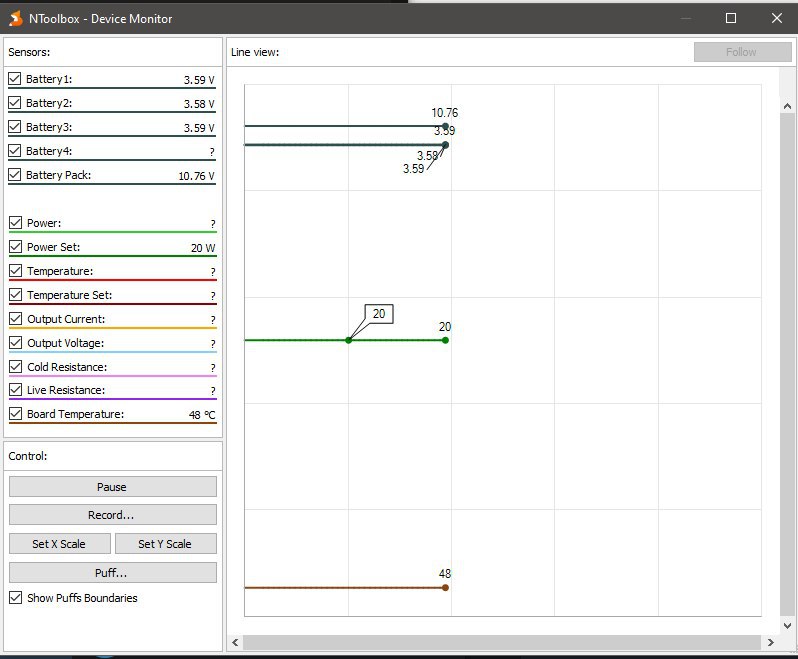Viewport: 798px width, 659px height.
Task: Click the 48 label on the graph
Action: click(x=445, y=574)
